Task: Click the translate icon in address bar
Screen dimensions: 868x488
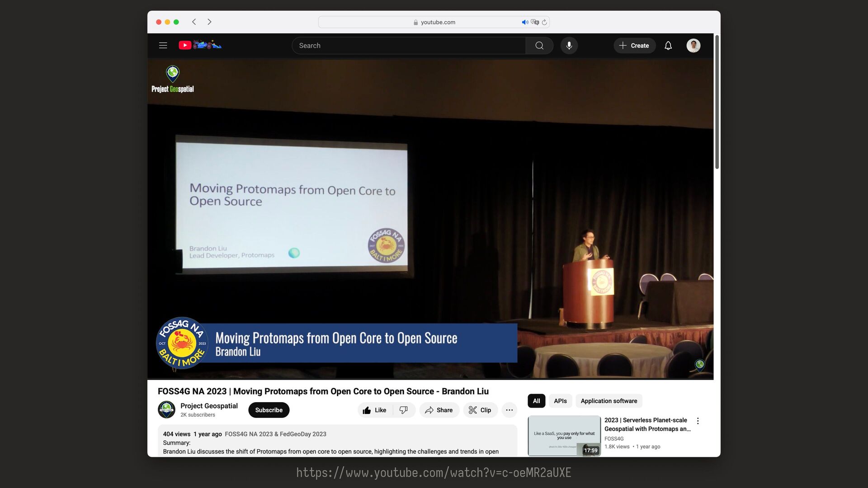Action: (x=535, y=22)
